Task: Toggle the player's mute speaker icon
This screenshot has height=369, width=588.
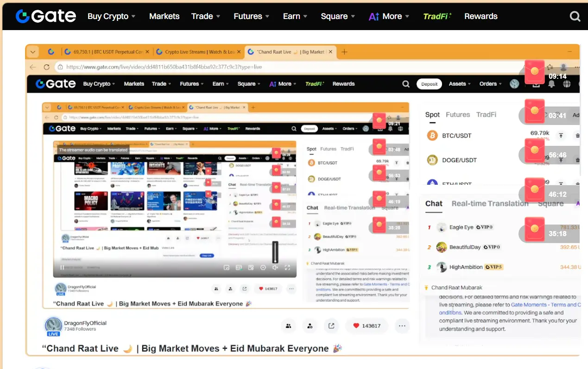Action: [x=275, y=267]
